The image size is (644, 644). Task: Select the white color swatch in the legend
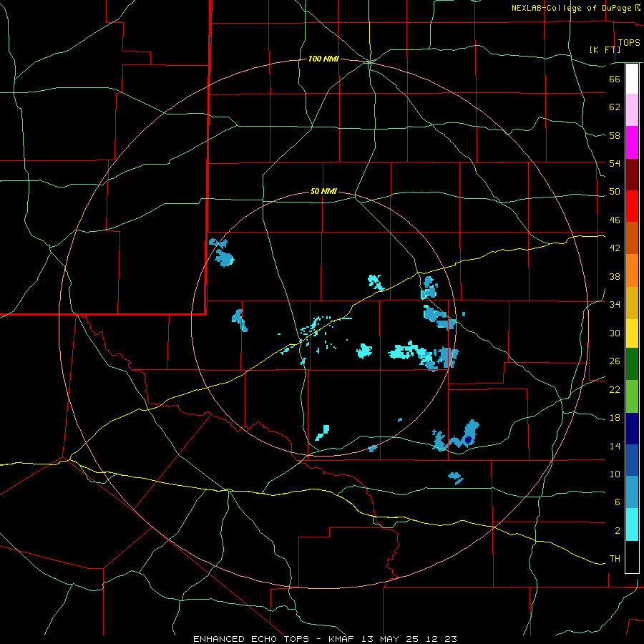coord(632,79)
